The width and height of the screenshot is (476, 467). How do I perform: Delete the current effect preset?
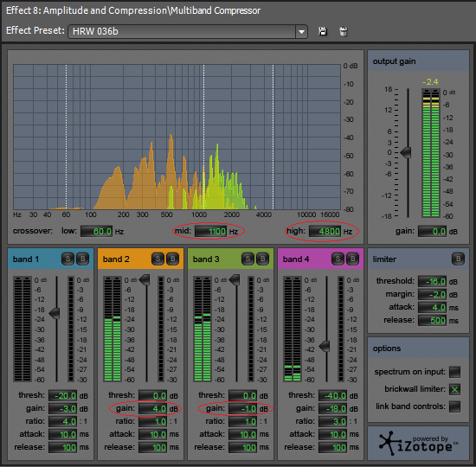[x=344, y=31]
